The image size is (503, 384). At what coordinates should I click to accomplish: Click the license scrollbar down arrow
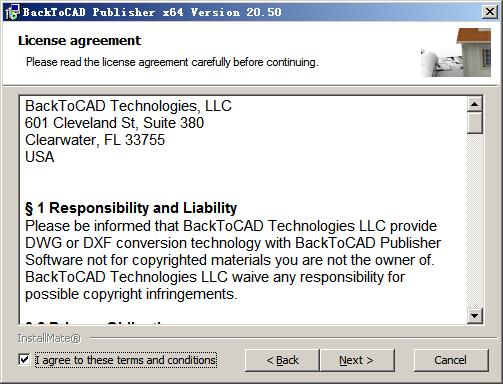(x=475, y=315)
